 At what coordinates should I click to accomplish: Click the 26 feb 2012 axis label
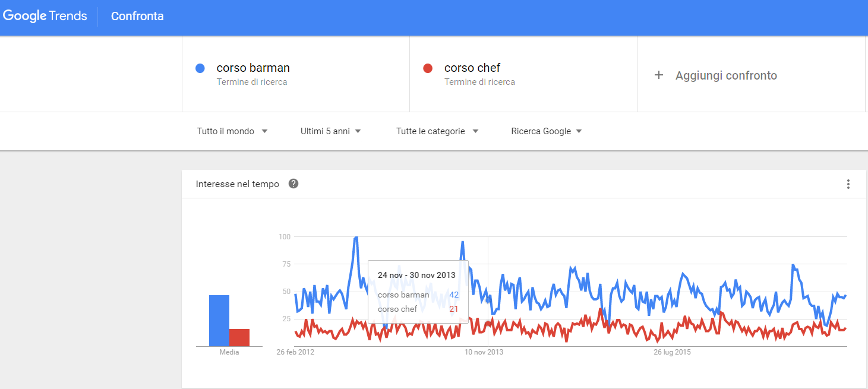pos(295,352)
